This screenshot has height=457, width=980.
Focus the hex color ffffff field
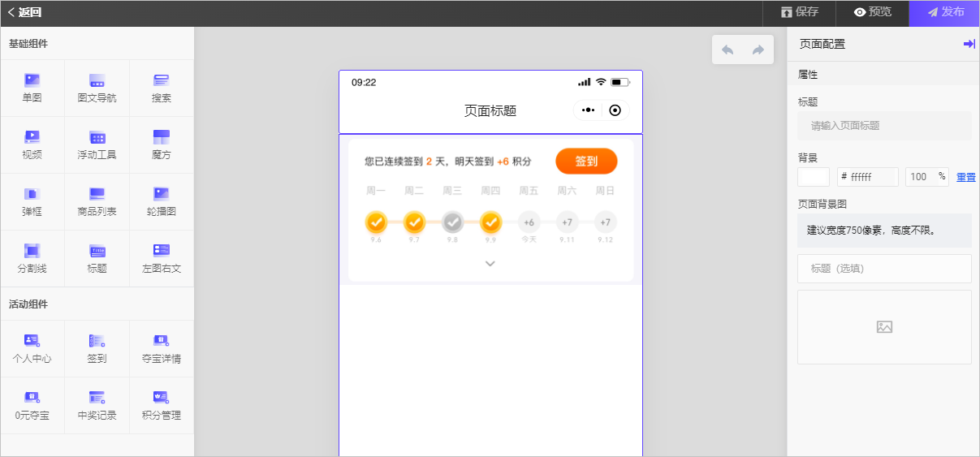[868, 177]
